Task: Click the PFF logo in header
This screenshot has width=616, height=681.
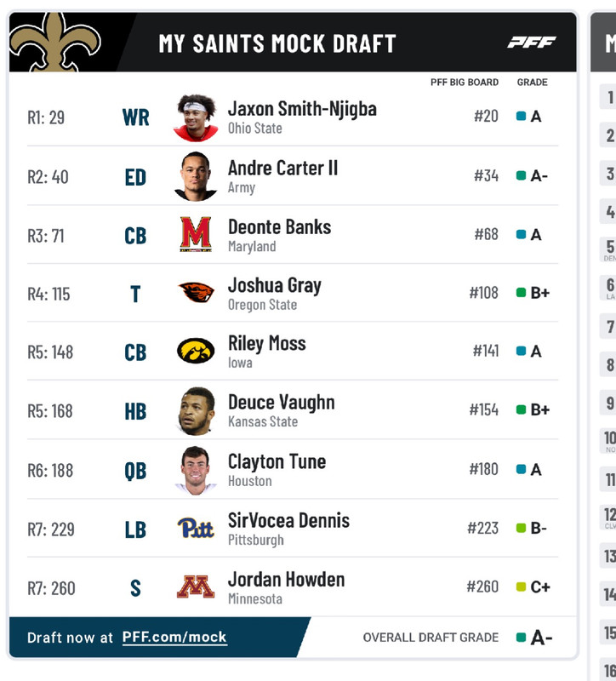Action: coord(532,42)
